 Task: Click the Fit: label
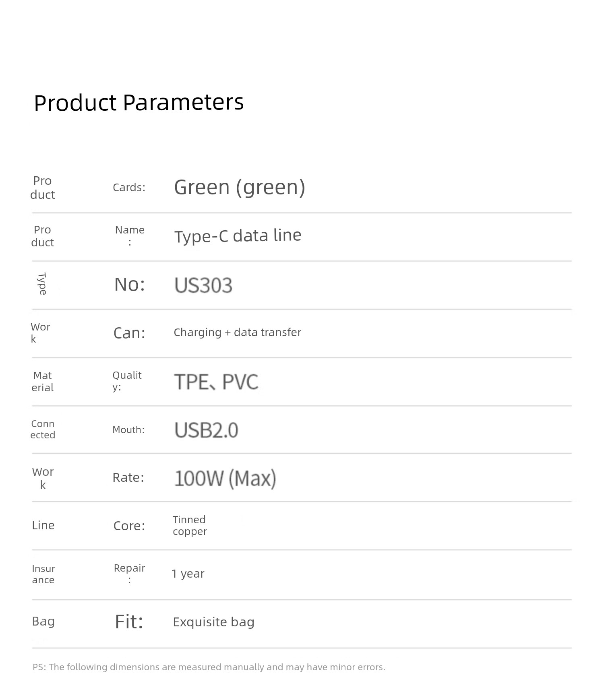(x=129, y=622)
